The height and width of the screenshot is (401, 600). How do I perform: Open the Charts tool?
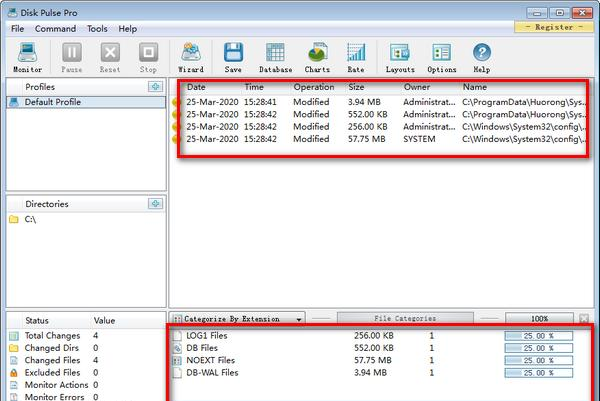click(317, 57)
